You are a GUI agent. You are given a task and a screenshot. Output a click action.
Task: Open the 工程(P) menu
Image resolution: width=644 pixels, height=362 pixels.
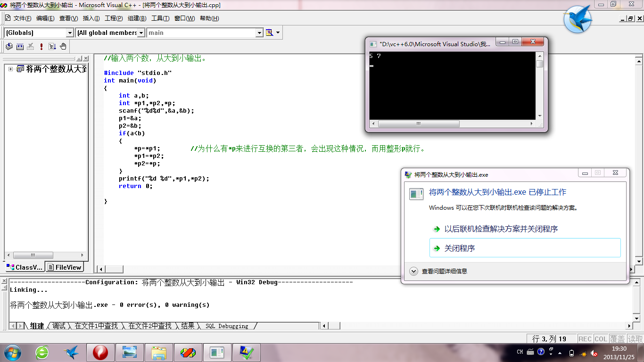pos(114,18)
